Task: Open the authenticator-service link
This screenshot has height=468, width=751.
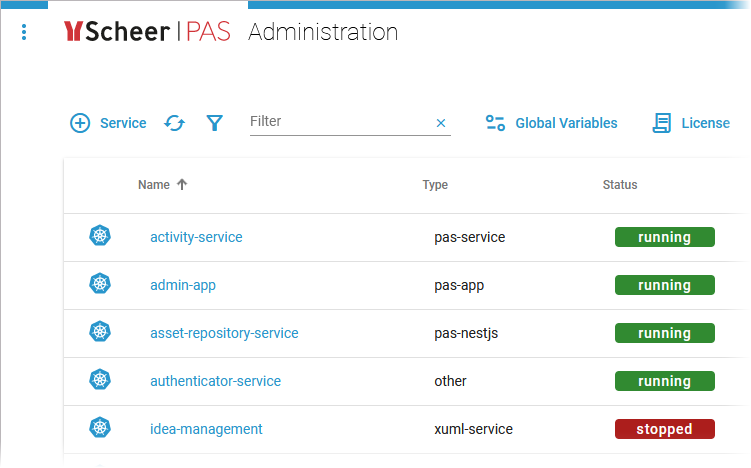Action: (215, 381)
